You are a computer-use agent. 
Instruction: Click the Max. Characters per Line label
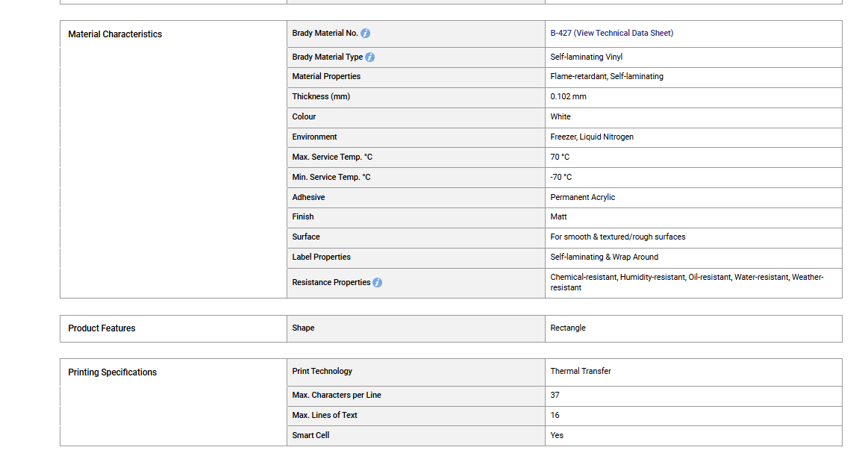[337, 395]
